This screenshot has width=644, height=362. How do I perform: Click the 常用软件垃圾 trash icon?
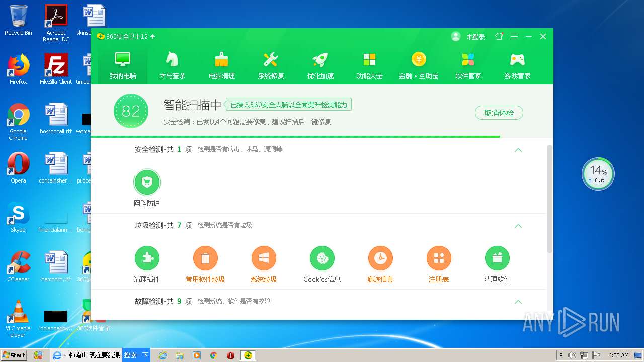point(205,258)
